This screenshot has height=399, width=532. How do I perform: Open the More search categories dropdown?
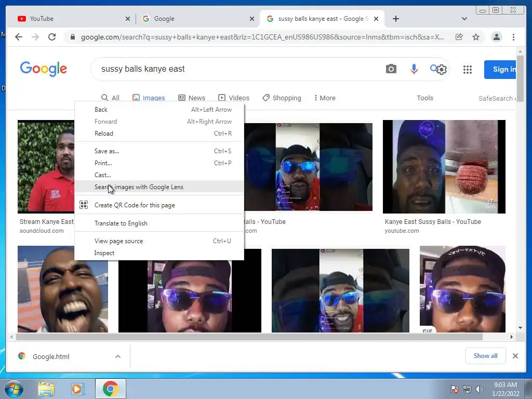point(325,98)
